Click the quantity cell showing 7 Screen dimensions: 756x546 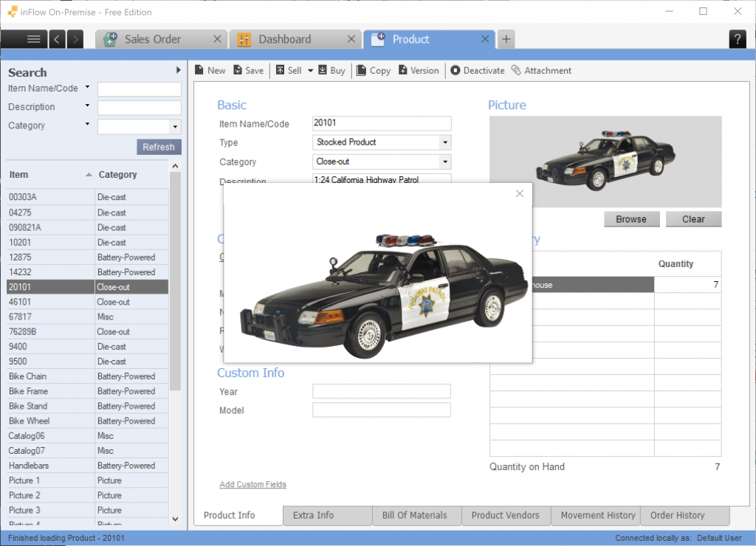pos(687,285)
